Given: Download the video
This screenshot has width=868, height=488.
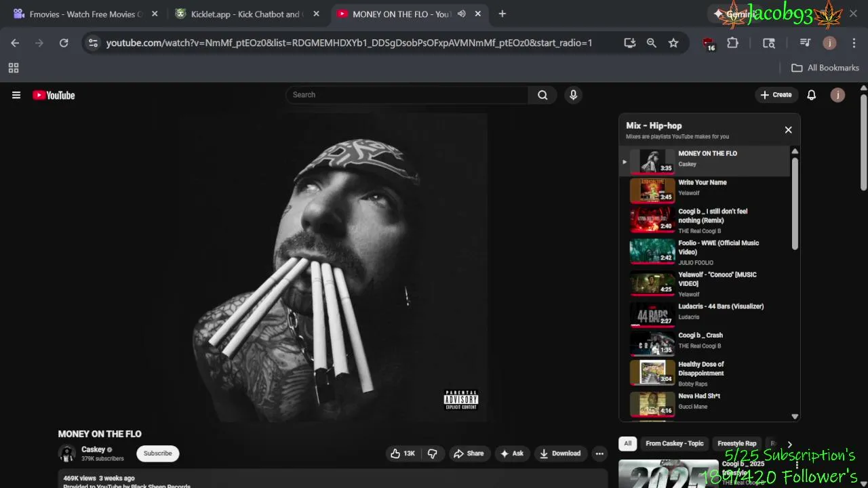Looking at the screenshot, I should click(560, 453).
